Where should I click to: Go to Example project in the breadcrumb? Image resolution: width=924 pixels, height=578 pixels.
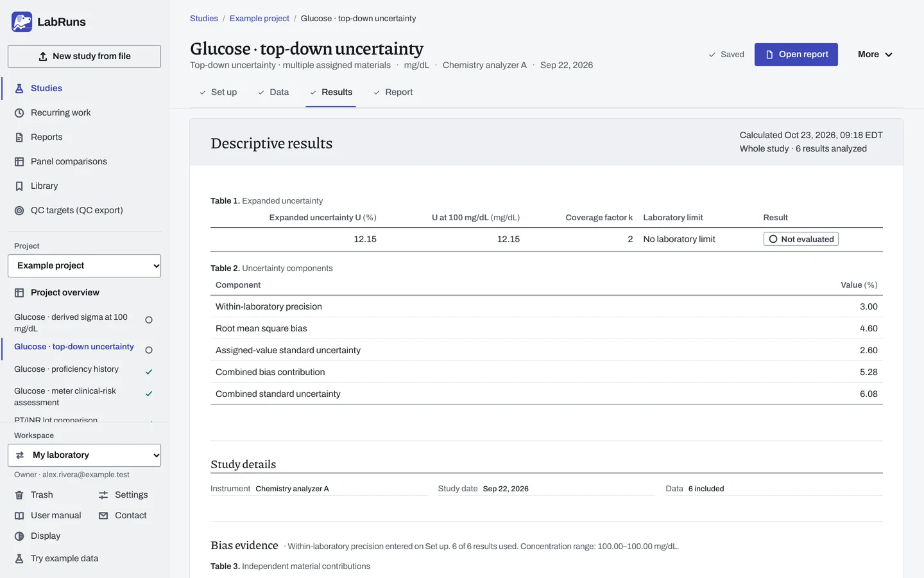pyautogui.click(x=259, y=19)
